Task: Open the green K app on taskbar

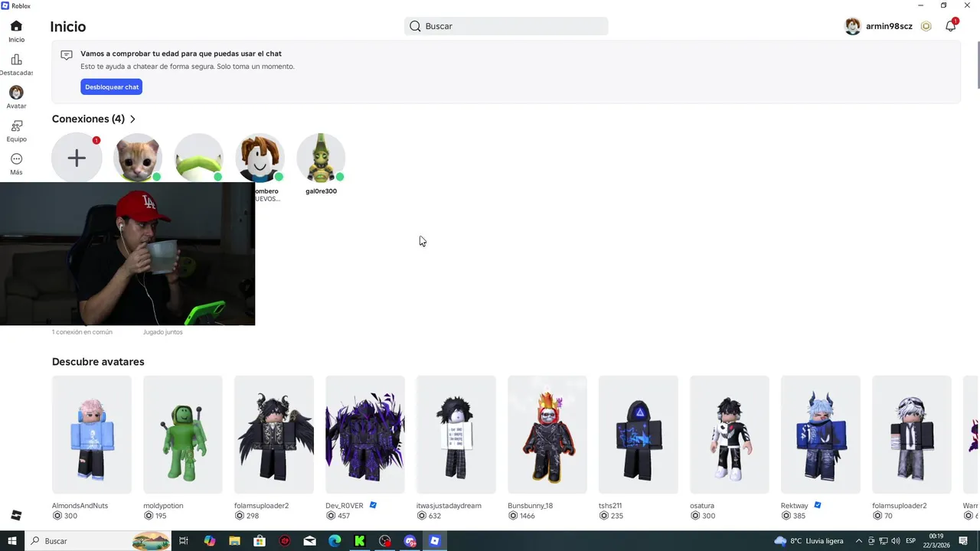Action: pos(359,541)
